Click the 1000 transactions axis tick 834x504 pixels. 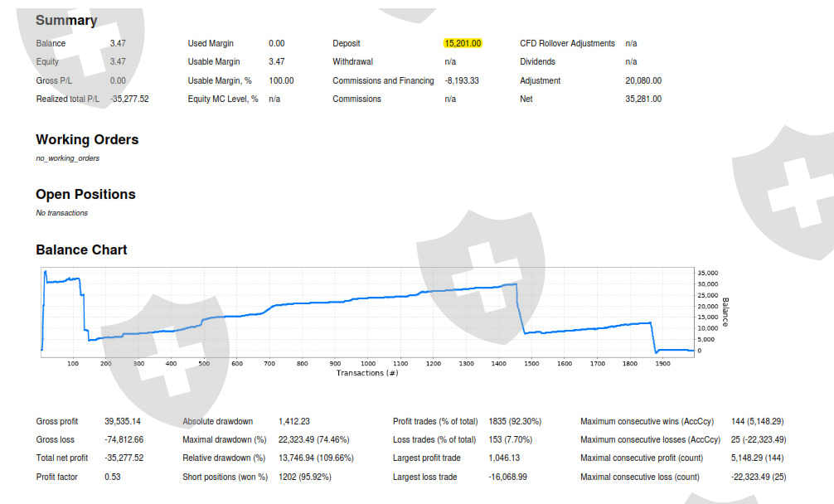coord(368,364)
